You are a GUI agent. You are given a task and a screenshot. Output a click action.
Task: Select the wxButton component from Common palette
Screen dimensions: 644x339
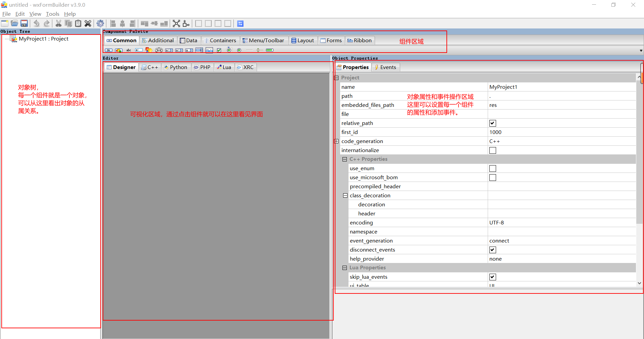pyautogui.click(x=108, y=50)
